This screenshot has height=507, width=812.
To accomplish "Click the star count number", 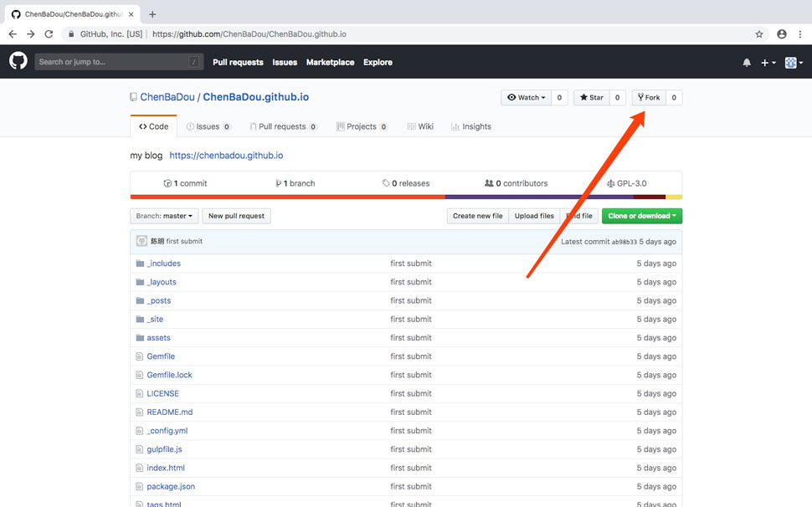I will [x=617, y=97].
